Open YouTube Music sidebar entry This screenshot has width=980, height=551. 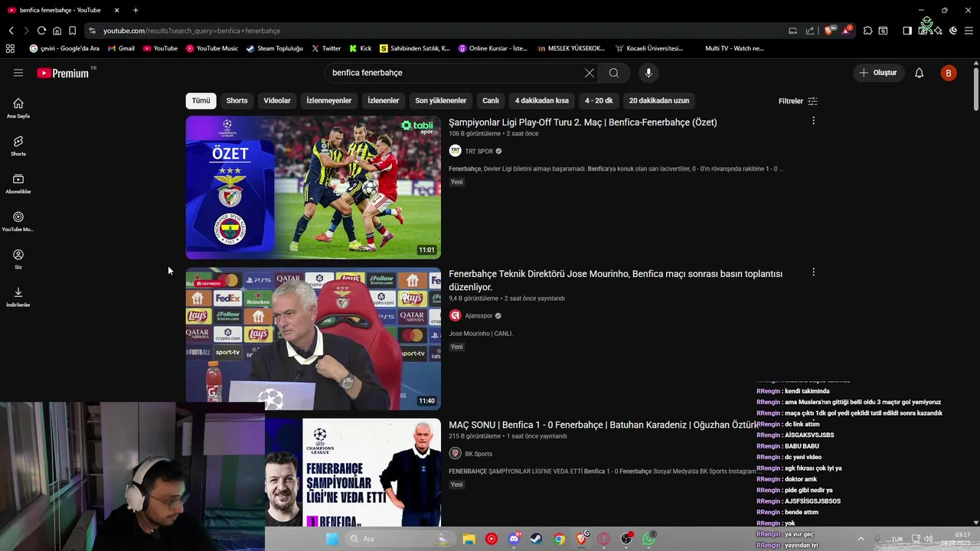click(x=18, y=221)
